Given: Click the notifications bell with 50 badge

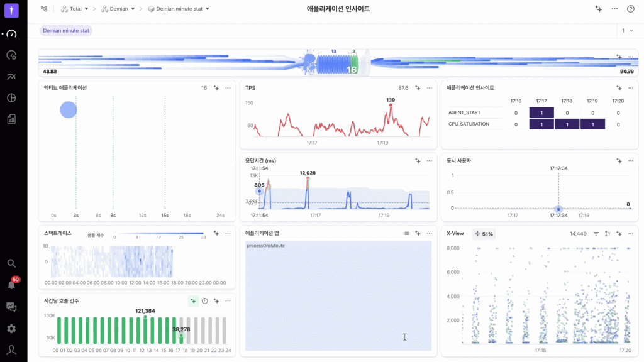Looking at the screenshot, I should (11, 285).
